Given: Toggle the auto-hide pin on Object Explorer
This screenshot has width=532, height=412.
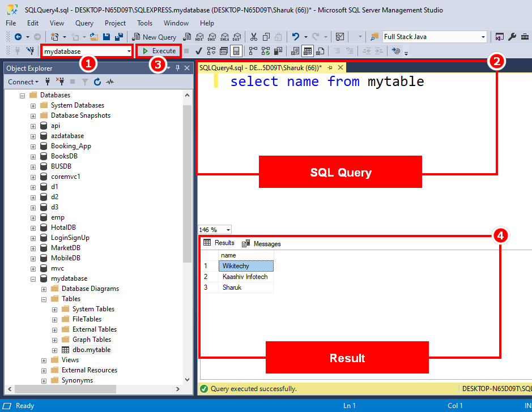Looking at the screenshot, I should [177, 67].
